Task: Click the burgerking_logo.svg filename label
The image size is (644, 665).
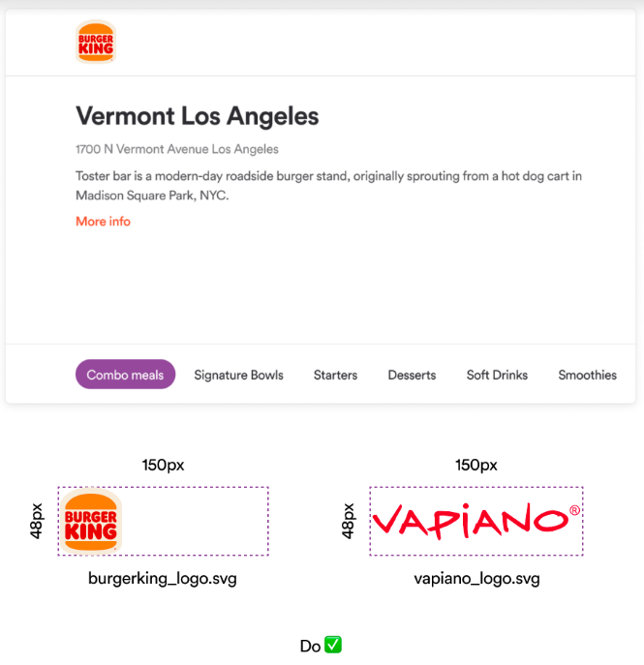Action: pyautogui.click(x=163, y=579)
